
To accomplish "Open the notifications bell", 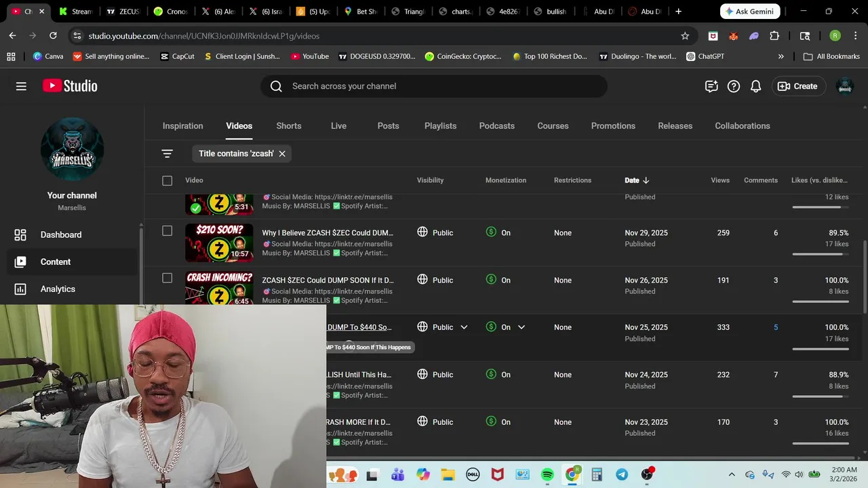I will (x=755, y=86).
